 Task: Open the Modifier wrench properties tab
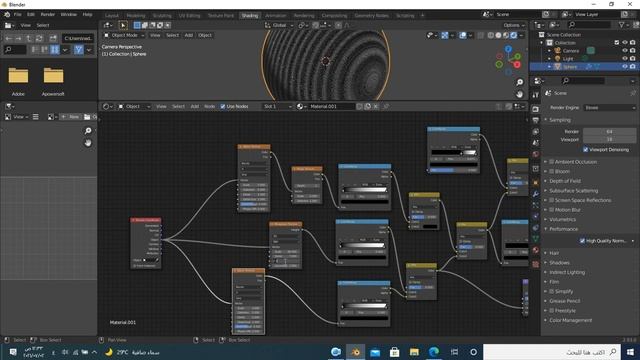pyautogui.click(x=536, y=194)
